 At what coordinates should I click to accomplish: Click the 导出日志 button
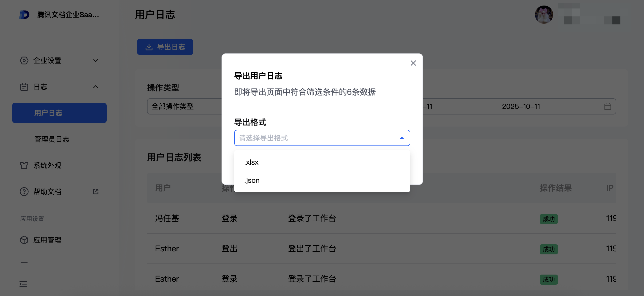click(x=165, y=47)
